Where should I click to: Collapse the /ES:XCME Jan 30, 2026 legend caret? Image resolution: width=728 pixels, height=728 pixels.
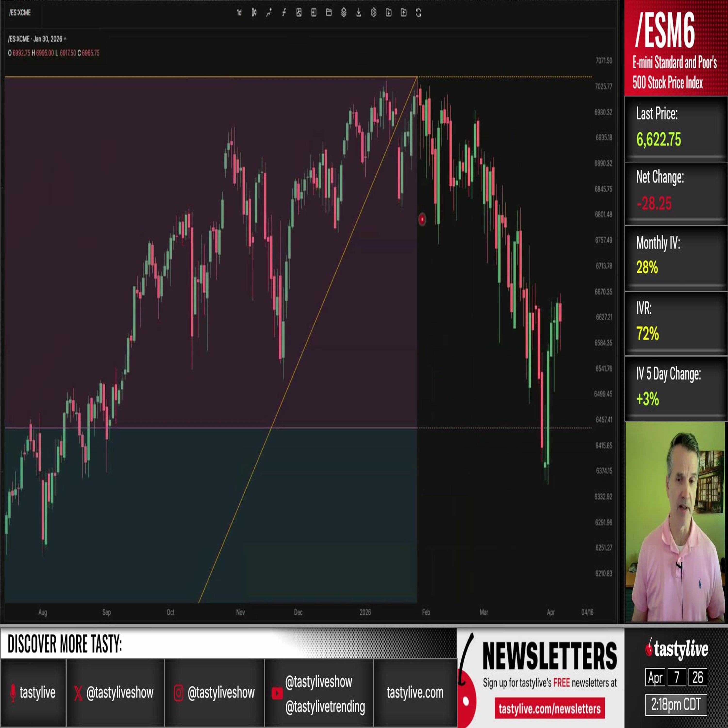(65, 39)
